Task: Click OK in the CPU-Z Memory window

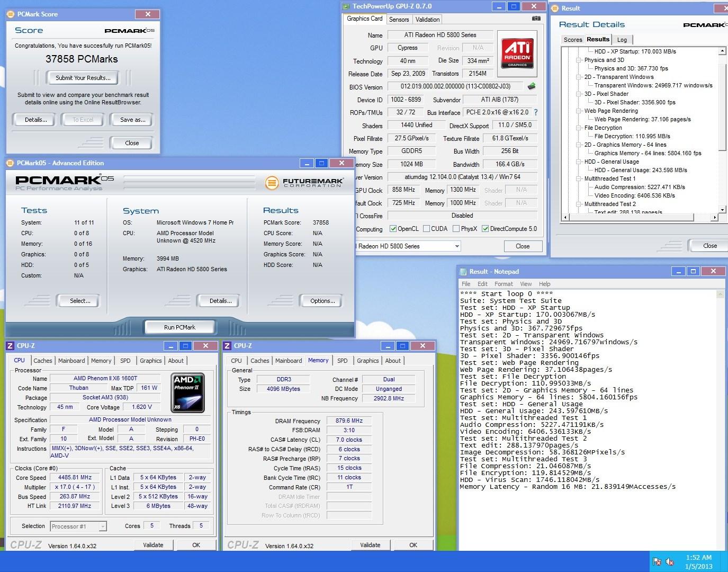Action: click(413, 545)
